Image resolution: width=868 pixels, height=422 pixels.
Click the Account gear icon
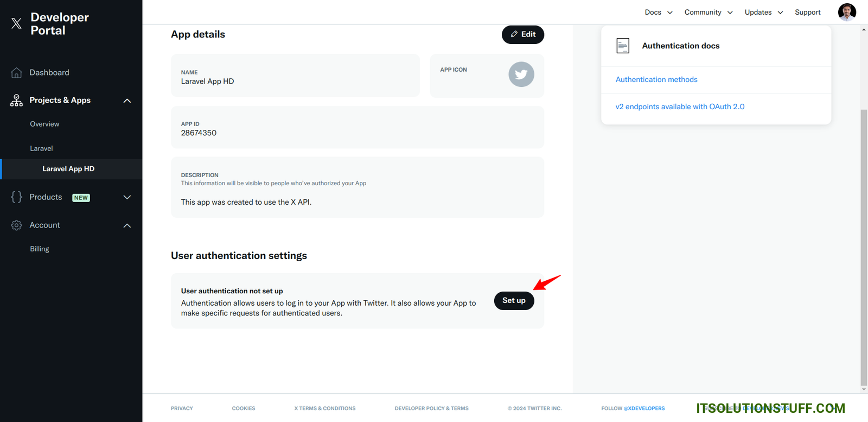coord(16,225)
